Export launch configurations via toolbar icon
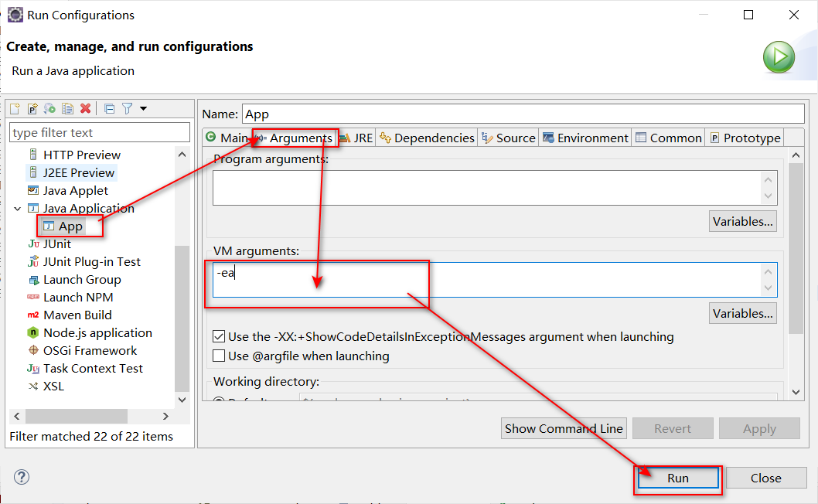 tap(49, 108)
